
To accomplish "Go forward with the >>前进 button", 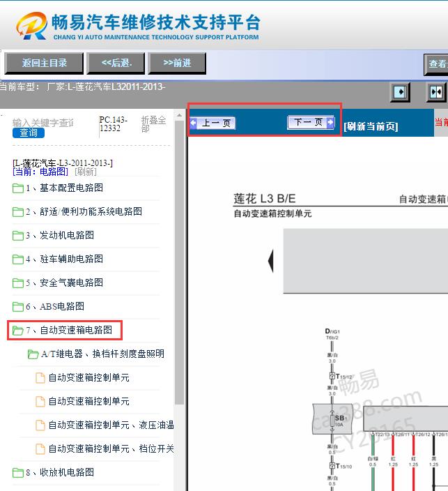I will (177, 63).
